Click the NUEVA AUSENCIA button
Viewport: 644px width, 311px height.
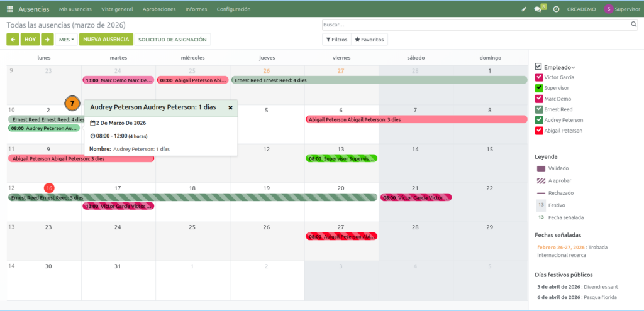pos(106,40)
